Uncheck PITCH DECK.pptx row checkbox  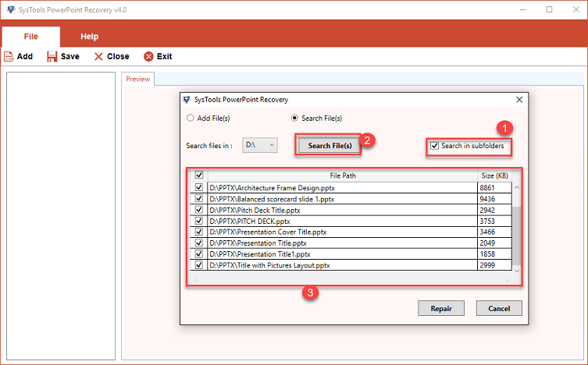[x=199, y=221]
